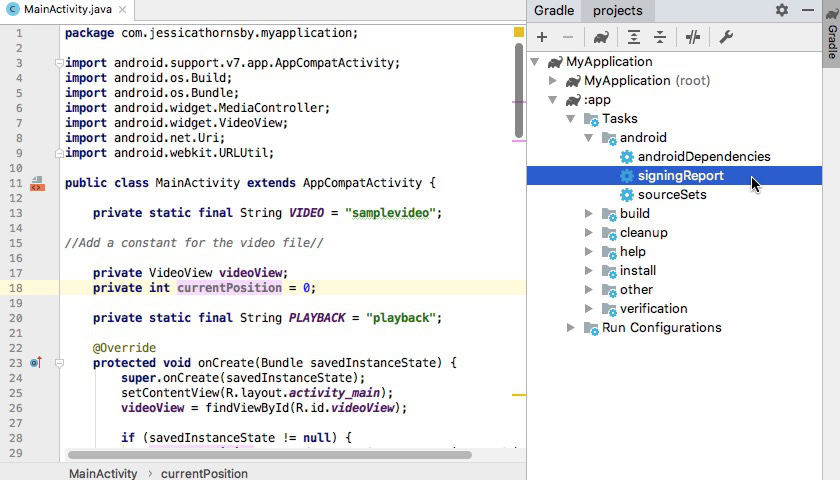
Task: Click the override gutter icon beside onCreate
Action: tap(35, 363)
